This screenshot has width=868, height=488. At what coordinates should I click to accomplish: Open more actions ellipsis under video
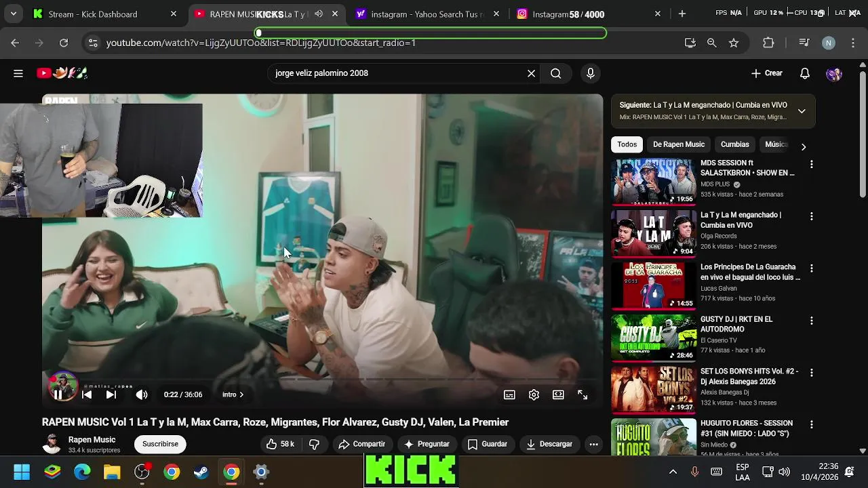pyautogui.click(x=593, y=444)
